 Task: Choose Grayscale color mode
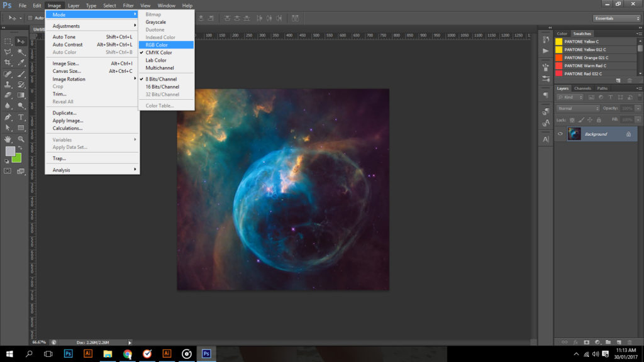[x=156, y=22]
